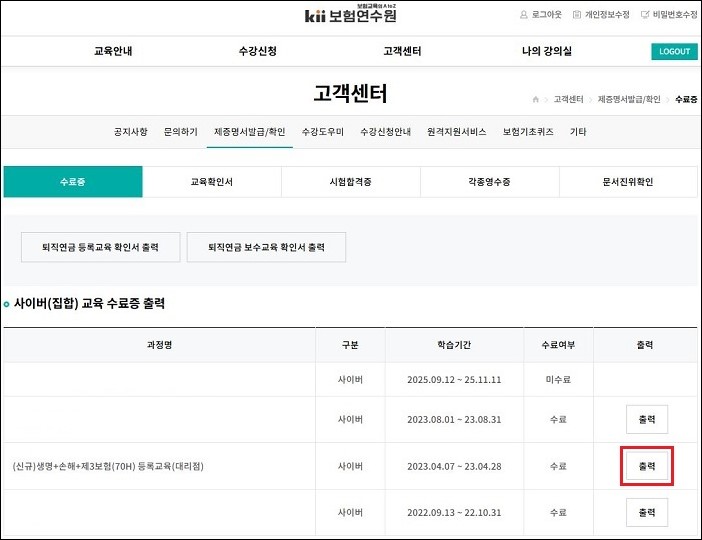Click the date 2022.09.13 ~ 22.10.31
This screenshot has width=702, height=540.
454,513
